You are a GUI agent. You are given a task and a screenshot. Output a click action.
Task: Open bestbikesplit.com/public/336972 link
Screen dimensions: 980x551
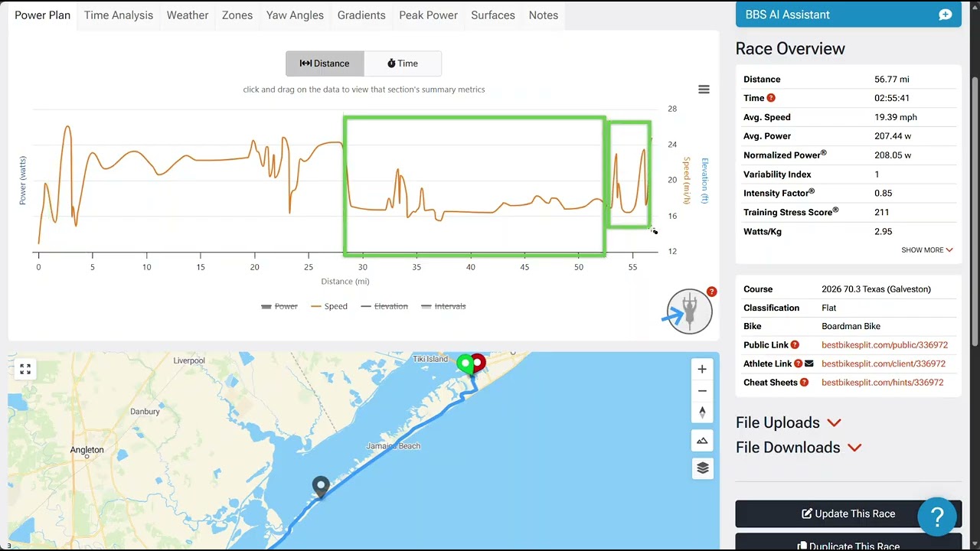point(884,345)
